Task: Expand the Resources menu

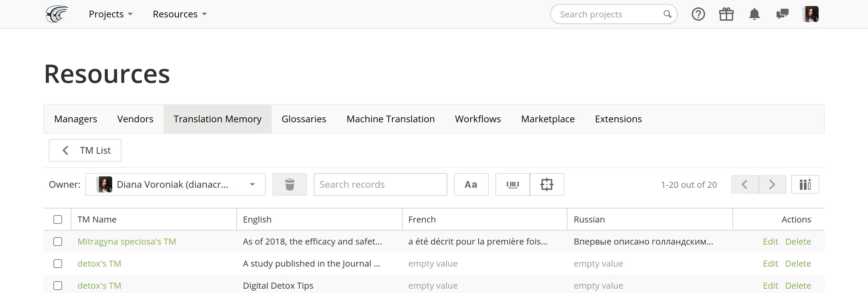Action: point(180,14)
